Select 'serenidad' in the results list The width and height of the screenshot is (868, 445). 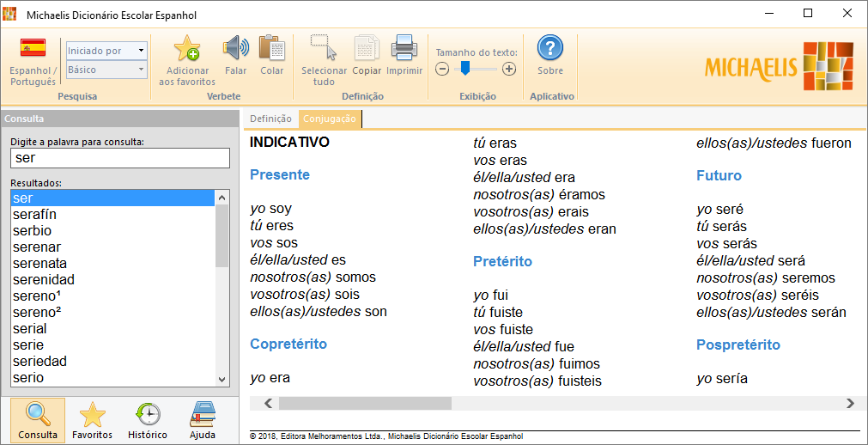point(112,280)
